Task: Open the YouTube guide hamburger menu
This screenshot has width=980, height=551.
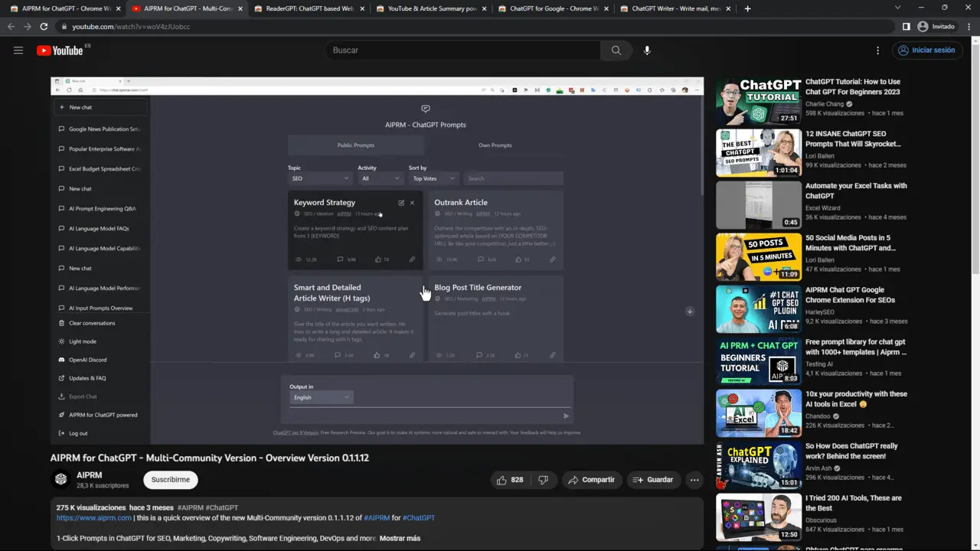Action: [18, 51]
